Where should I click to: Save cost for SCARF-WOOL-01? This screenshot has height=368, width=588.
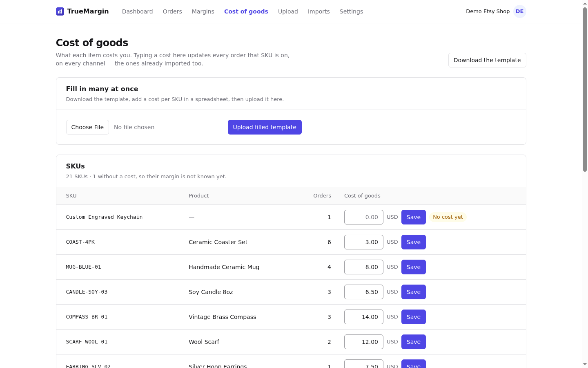[414, 342]
